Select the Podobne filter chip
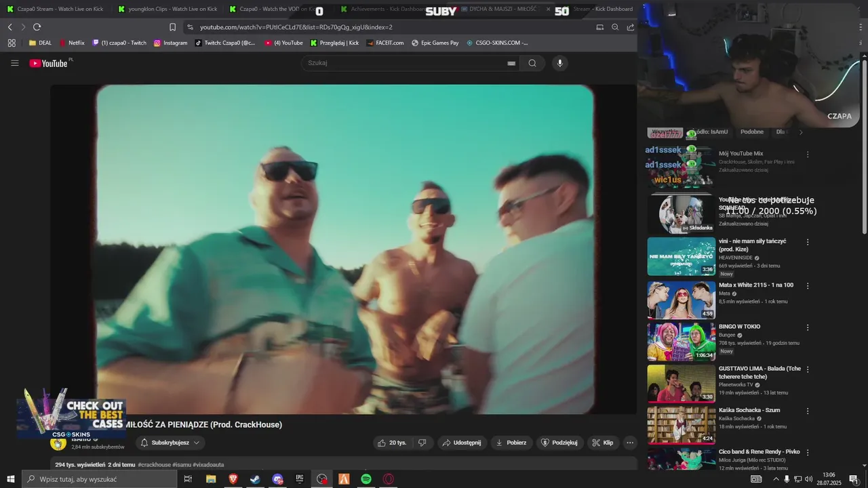Viewport: 868px width, 488px height. click(752, 132)
